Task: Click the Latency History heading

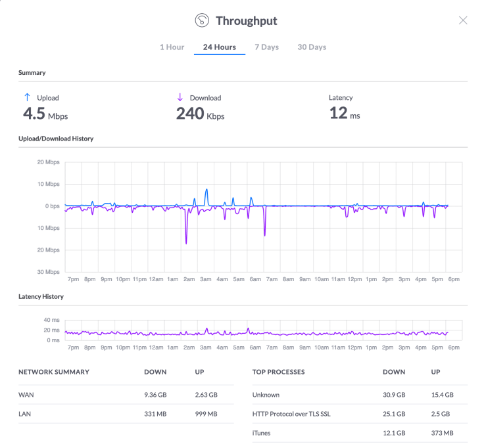Action: (x=41, y=297)
